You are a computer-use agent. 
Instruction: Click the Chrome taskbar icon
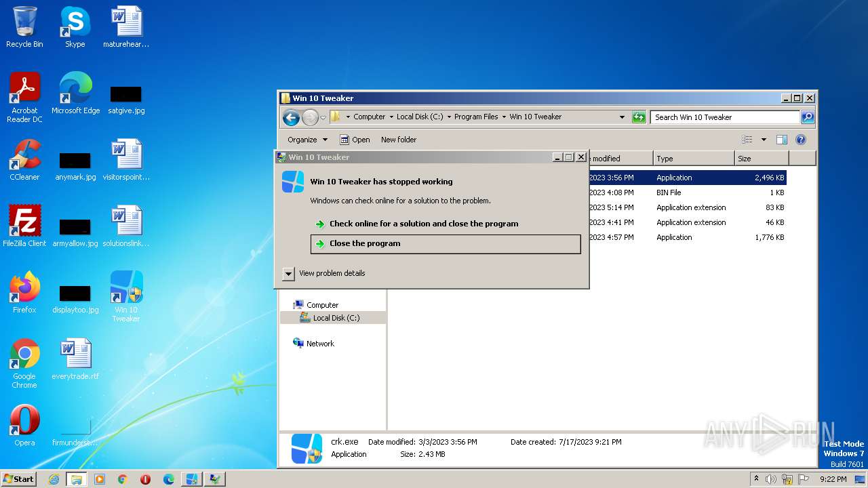pyautogui.click(x=122, y=479)
